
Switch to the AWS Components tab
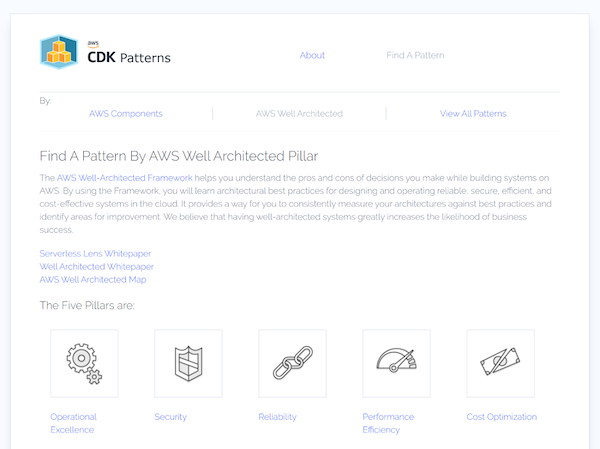pyautogui.click(x=126, y=114)
